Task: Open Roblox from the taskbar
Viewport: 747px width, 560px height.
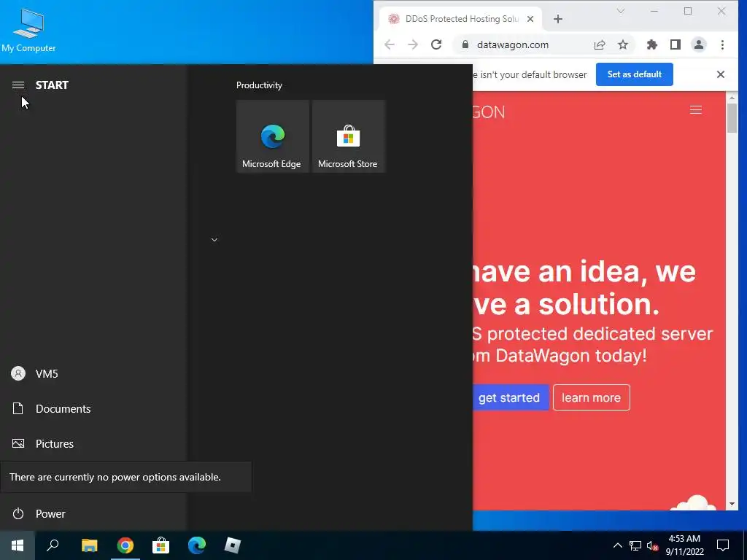Action: 233,545
